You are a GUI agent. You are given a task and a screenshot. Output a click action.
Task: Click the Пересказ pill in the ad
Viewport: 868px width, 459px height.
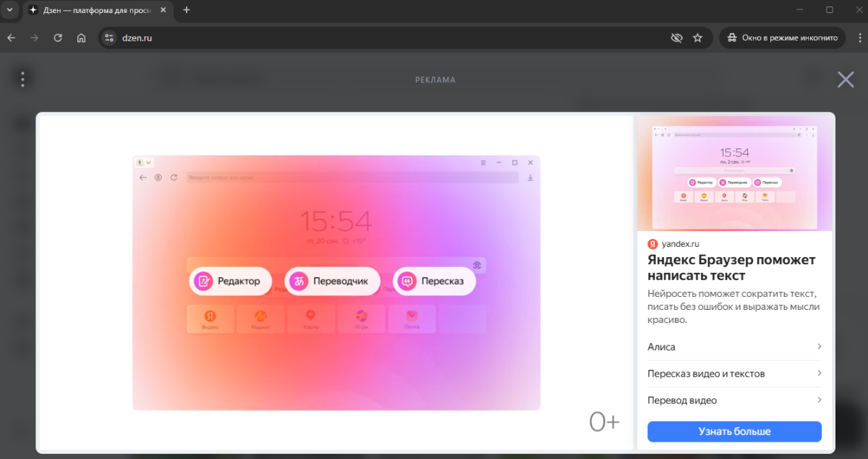[x=434, y=281]
